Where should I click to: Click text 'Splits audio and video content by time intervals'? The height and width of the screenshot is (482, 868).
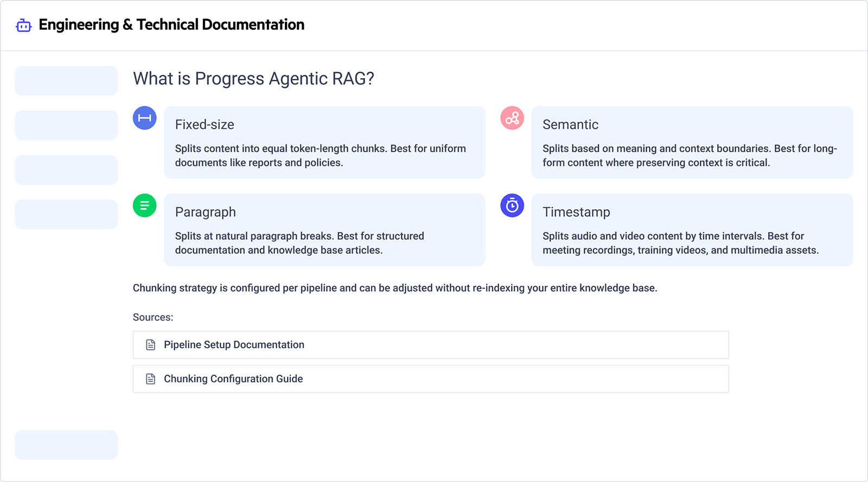click(x=653, y=236)
